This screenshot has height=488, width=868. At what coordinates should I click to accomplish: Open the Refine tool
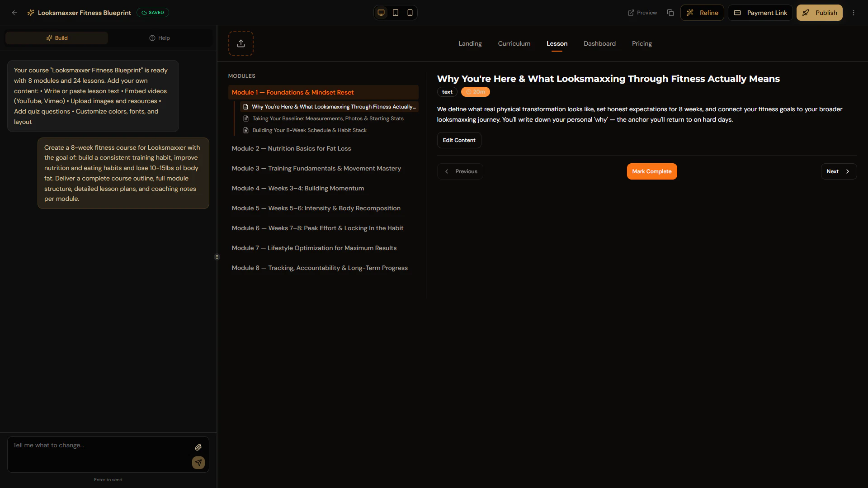click(702, 13)
